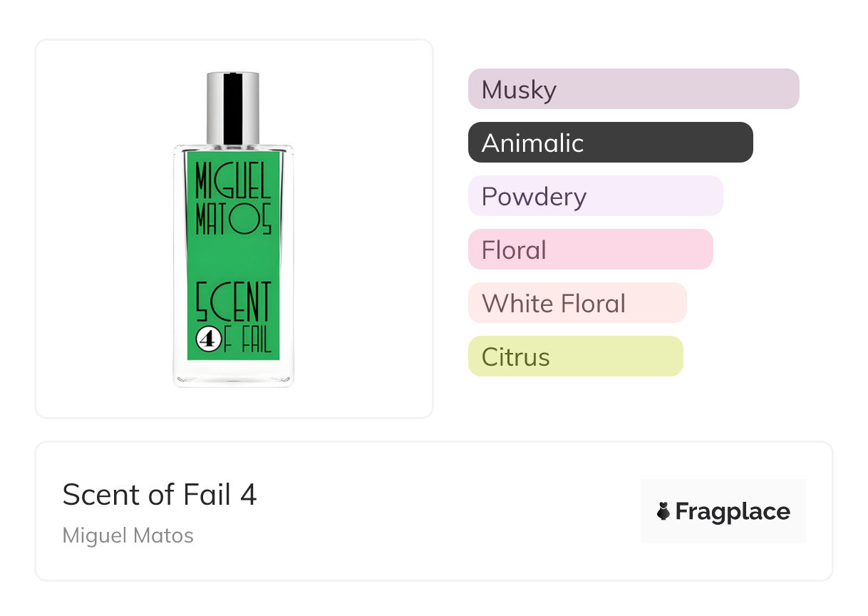Viewport: 868px width, 616px height.
Task: Select the black stripe on the cap
Action: (232, 107)
